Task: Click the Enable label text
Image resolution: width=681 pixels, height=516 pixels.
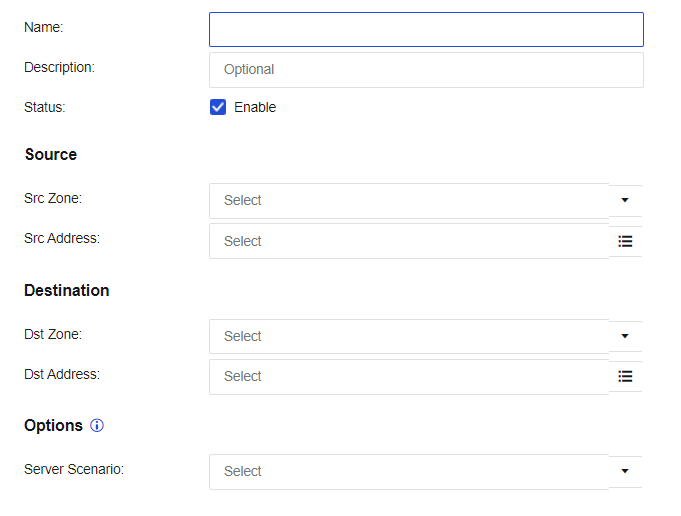Action: tap(255, 107)
